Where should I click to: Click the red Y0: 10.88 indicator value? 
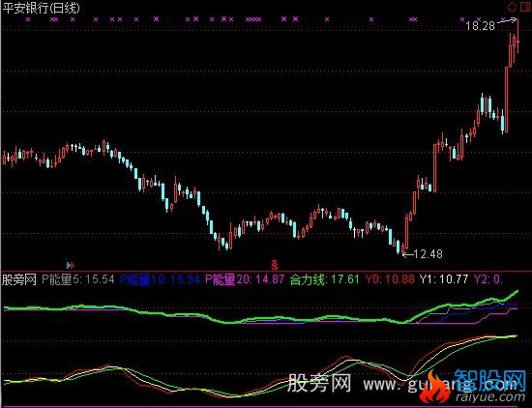(390, 279)
